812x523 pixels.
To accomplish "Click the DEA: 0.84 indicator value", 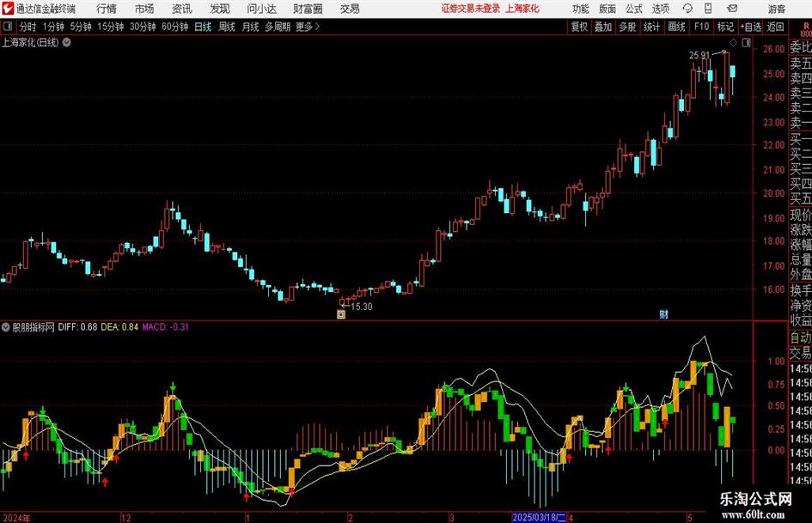I will [119, 326].
